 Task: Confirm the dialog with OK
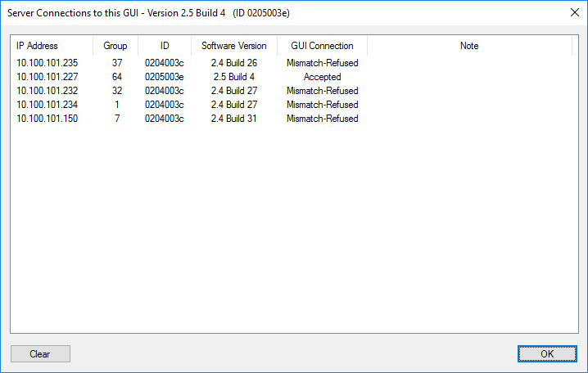pyautogui.click(x=547, y=354)
